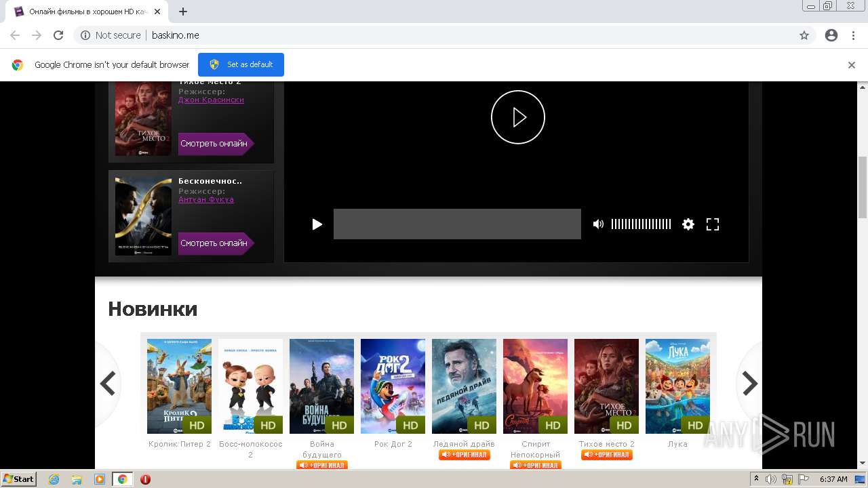This screenshot has width=868, height=488.
Task: Click the Новинки heading
Action: (x=153, y=309)
